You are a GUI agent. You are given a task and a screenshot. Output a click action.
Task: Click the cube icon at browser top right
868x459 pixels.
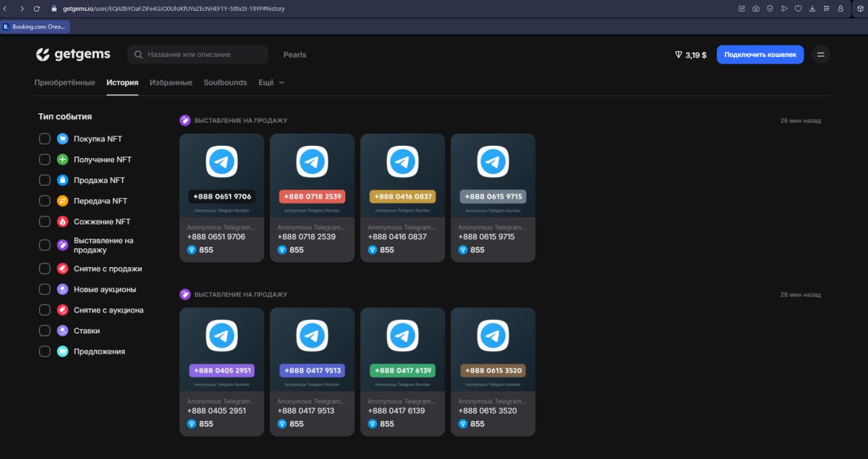click(860, 8)
